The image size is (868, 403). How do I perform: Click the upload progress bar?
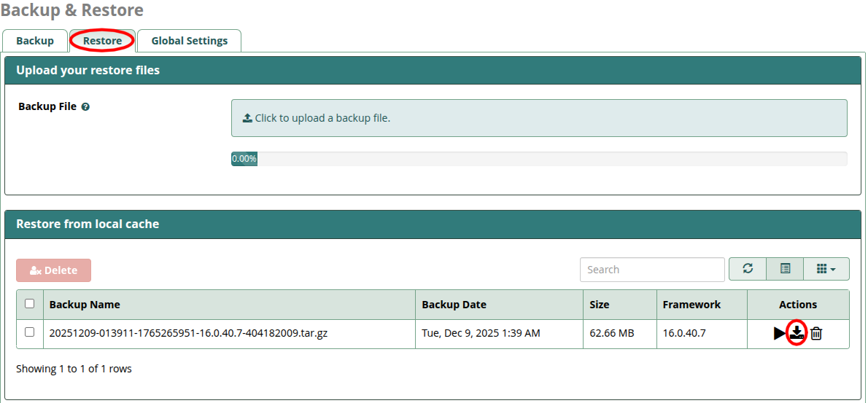coord(538,159)
